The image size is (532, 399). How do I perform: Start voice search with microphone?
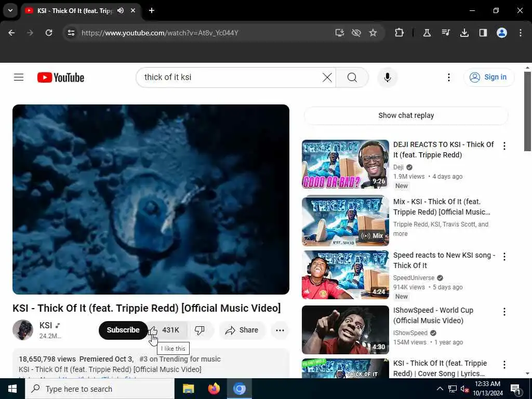pos(388,77)
